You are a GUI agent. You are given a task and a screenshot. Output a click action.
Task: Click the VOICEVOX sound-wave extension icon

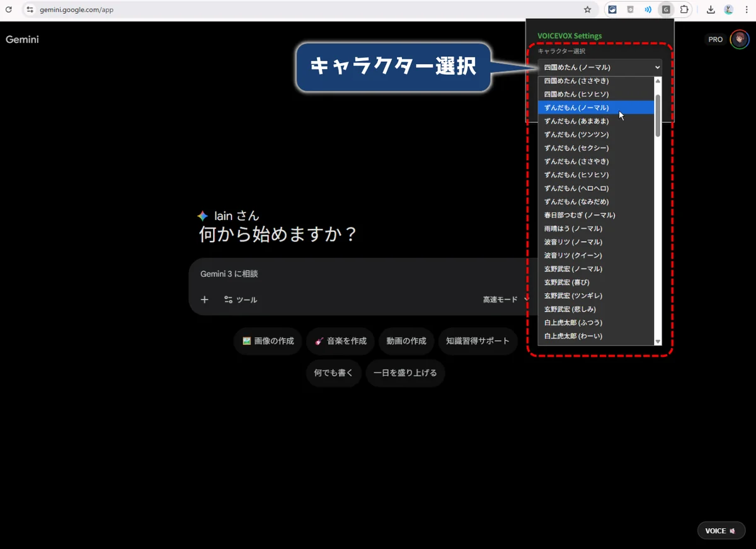click(x=648, y=9)
